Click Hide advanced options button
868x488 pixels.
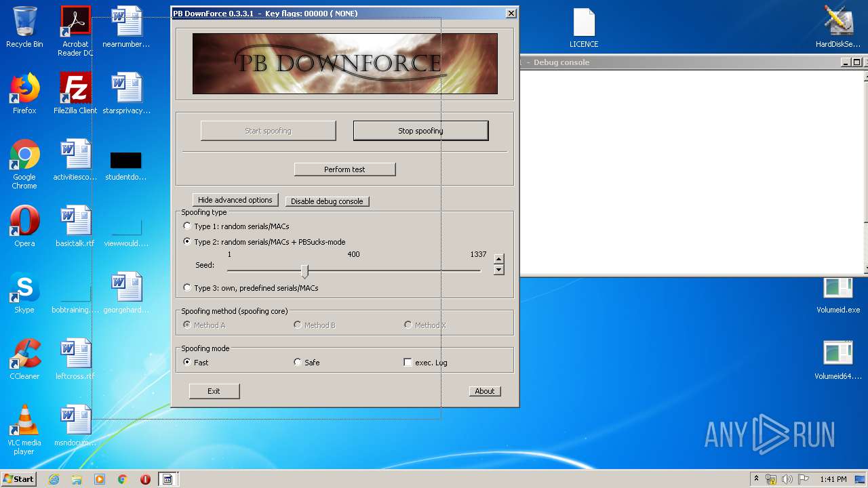[x=235, y=200]
